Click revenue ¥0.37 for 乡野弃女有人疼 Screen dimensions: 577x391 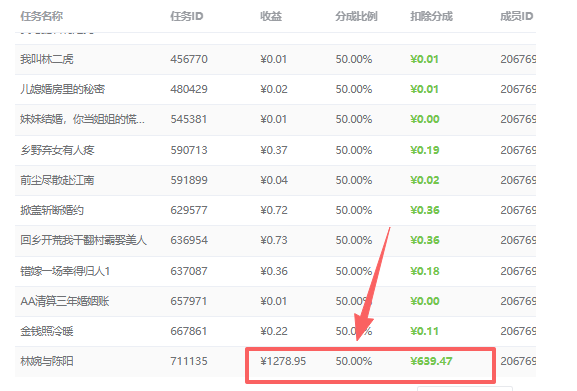pos(274,150)
